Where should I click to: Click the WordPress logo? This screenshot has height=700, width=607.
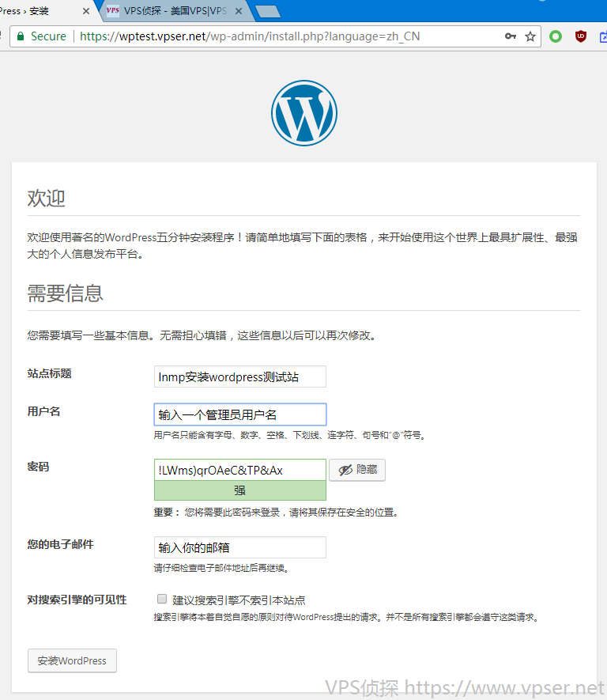pyautogui.click(x=303, y=112)
